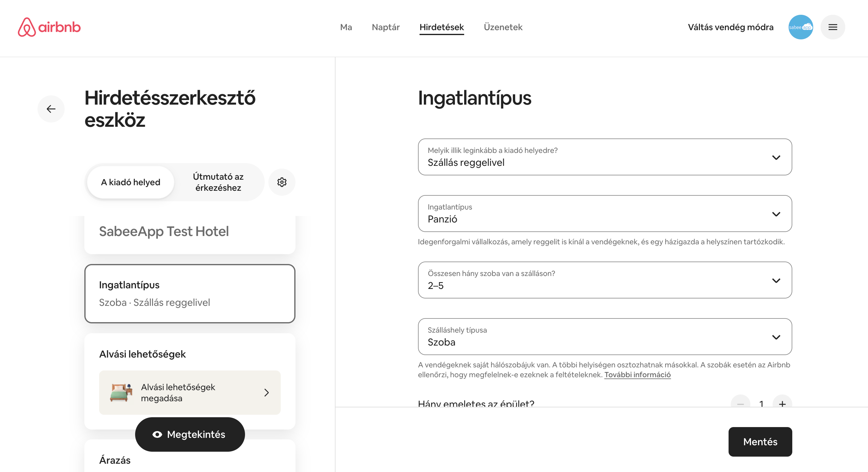Open listing settings gear icon
The image size is (868, 472).
tap(282, 182)
